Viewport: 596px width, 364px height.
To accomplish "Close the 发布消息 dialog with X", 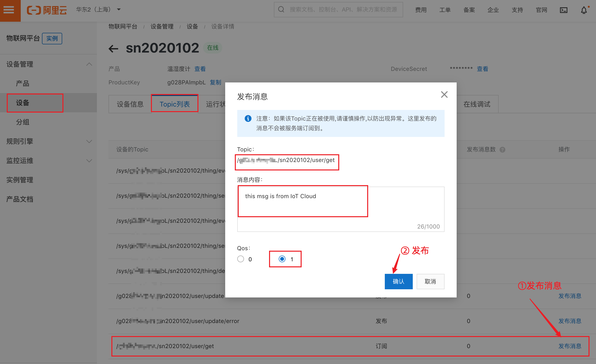I will (x=444, y=94).
